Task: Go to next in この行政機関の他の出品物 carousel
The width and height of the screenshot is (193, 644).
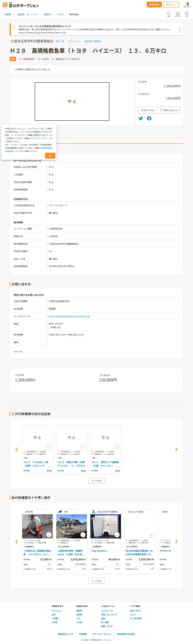Action: click(176, 450)
